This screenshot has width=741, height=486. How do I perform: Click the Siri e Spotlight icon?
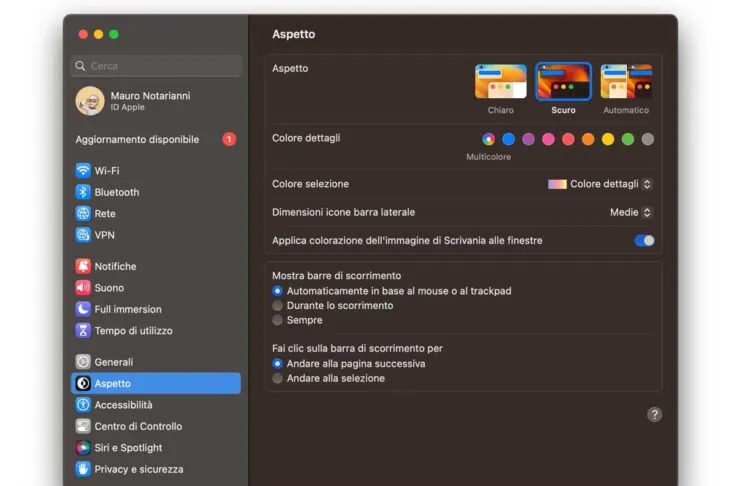tap(83, 448)
